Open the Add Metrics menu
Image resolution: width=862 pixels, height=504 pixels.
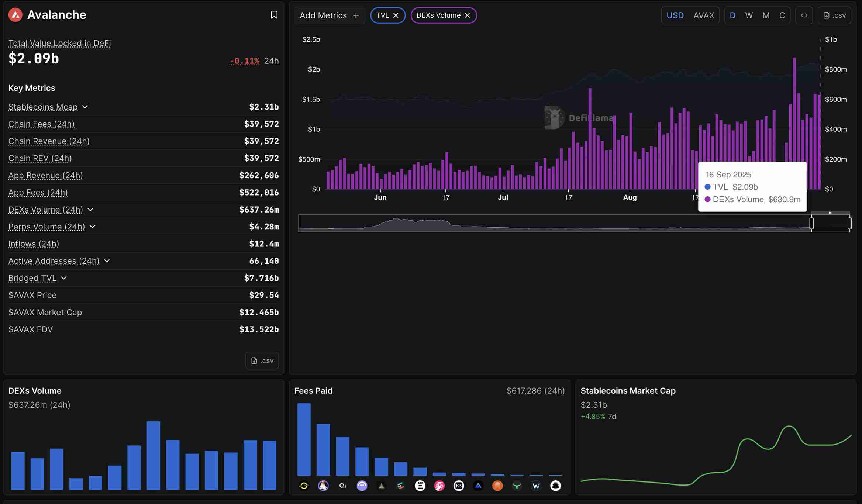pos(329,15)
